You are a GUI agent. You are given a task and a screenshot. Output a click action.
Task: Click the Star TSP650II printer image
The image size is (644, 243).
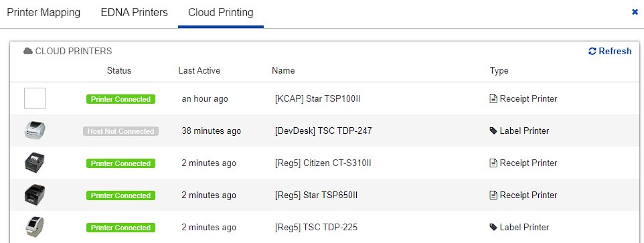click(x=35, y=195)
